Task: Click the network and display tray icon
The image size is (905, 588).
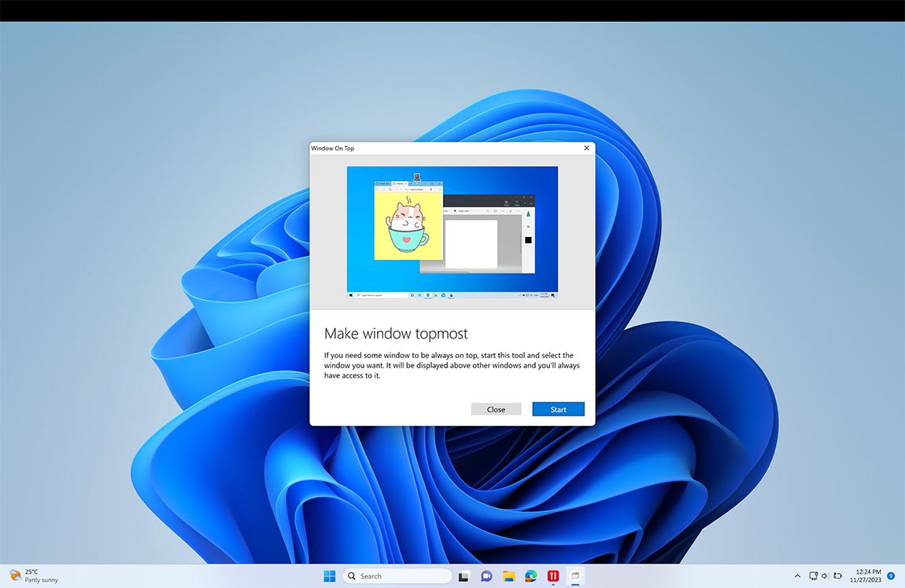Action: pyautogui.click(x=813, y=575)
